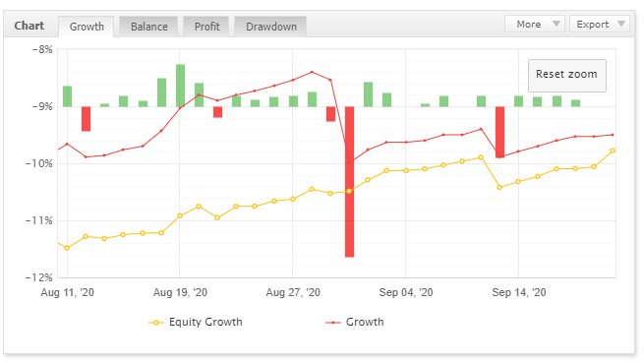Viewport: 644px width, 363px height.
Task: Click the Aug 19, '20 axis label
Action: pyautogui.click(x=180, y=292)
